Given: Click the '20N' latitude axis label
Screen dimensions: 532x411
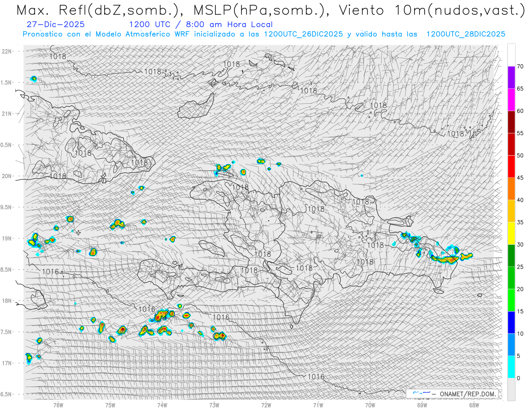Looking at the screenshot, I should point(7,176).
